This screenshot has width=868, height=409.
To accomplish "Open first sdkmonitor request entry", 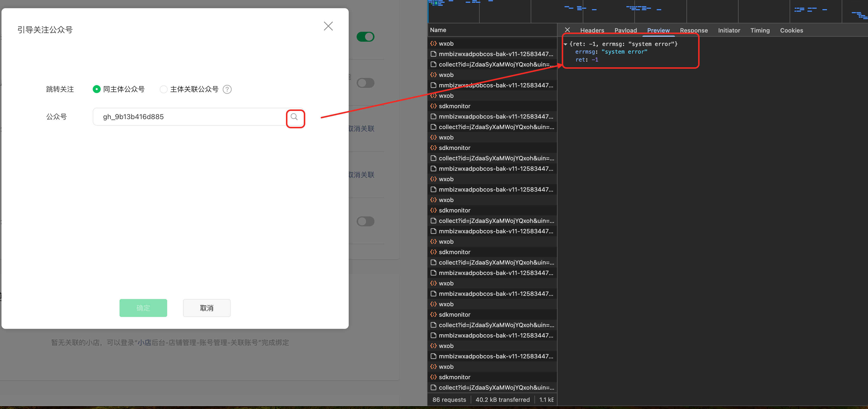I will coord(454,106).
